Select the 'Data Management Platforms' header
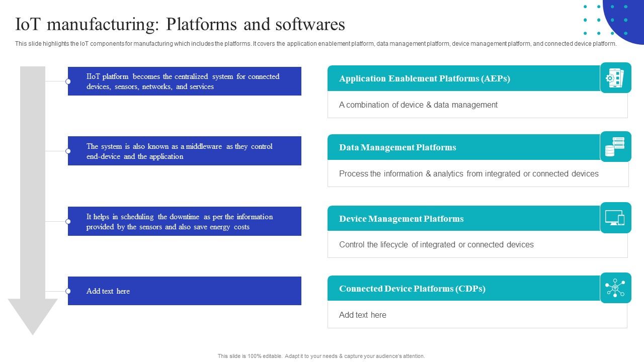The image size is (644, 362). click(x=464, y=147)
